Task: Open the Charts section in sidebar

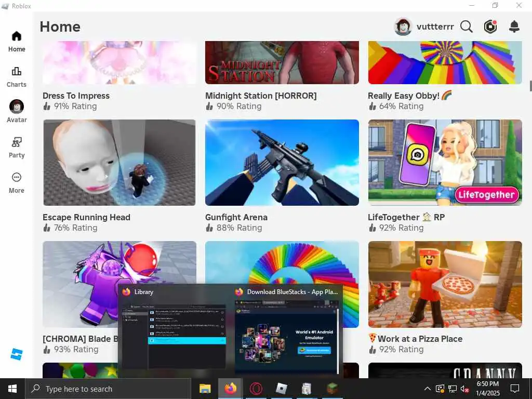Action: pyautogui.click(x=17, y=77)
